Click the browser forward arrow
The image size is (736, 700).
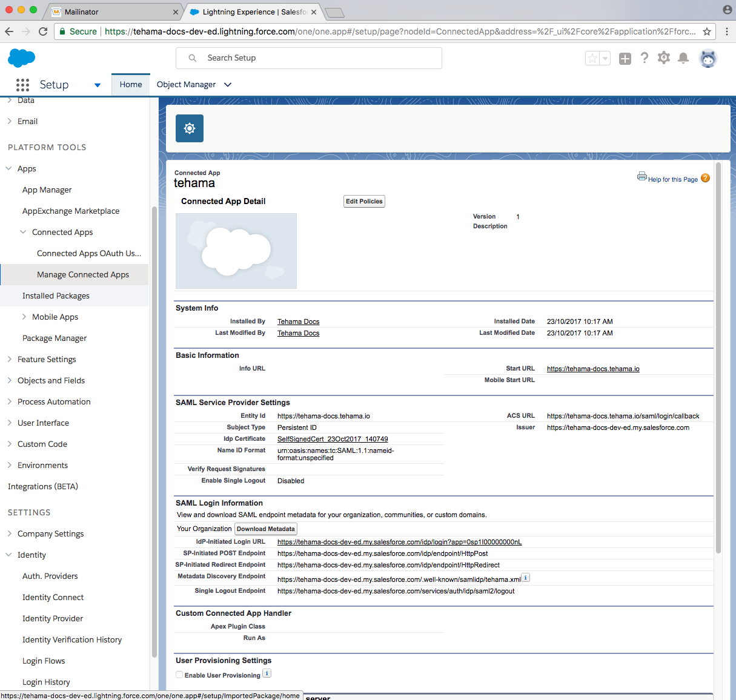(26, 31)
